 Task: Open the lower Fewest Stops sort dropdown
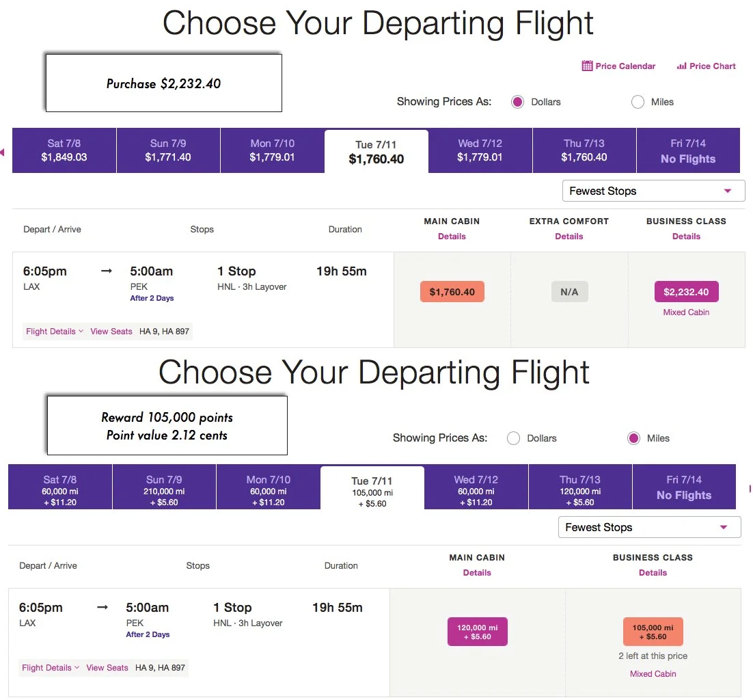pyautogui.click(x=649, y=527)
